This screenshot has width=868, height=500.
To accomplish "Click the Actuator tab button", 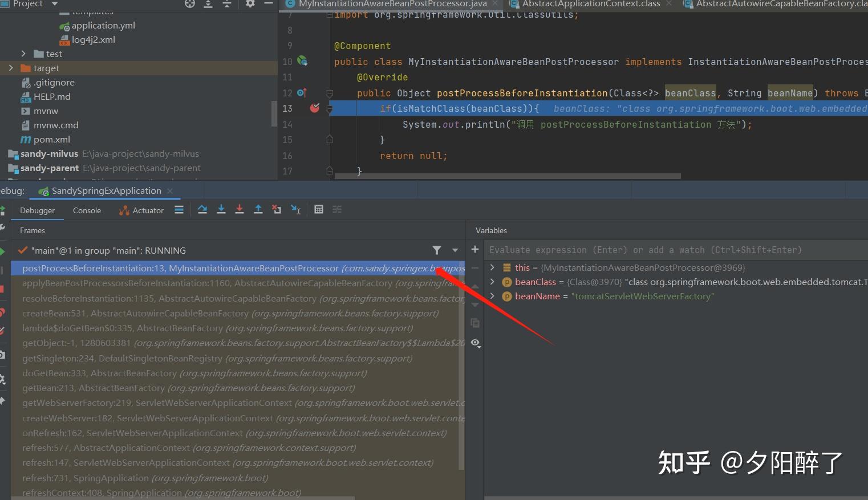I will point(141,210).
